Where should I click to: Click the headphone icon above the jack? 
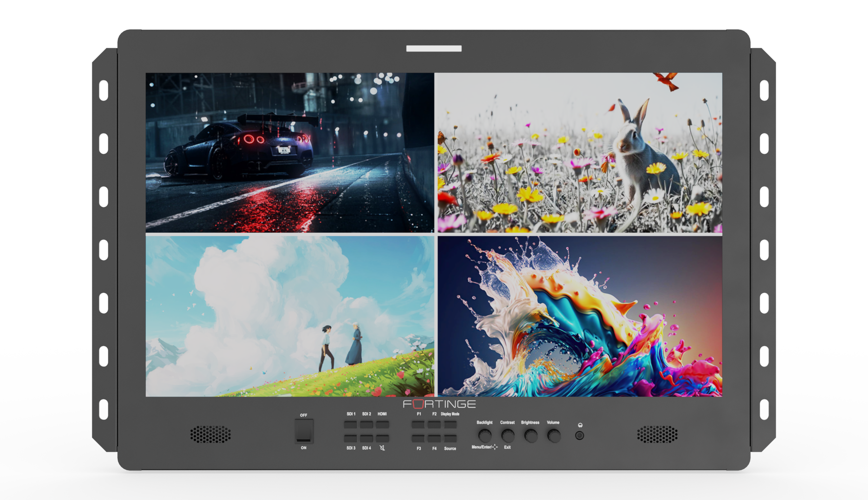coord(580,425)
